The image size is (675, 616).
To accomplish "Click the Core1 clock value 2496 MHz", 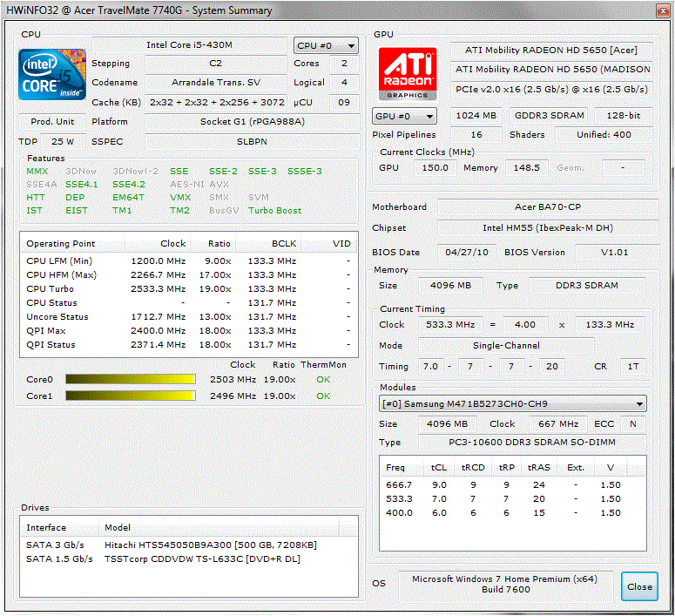I will tap(233, 396).
